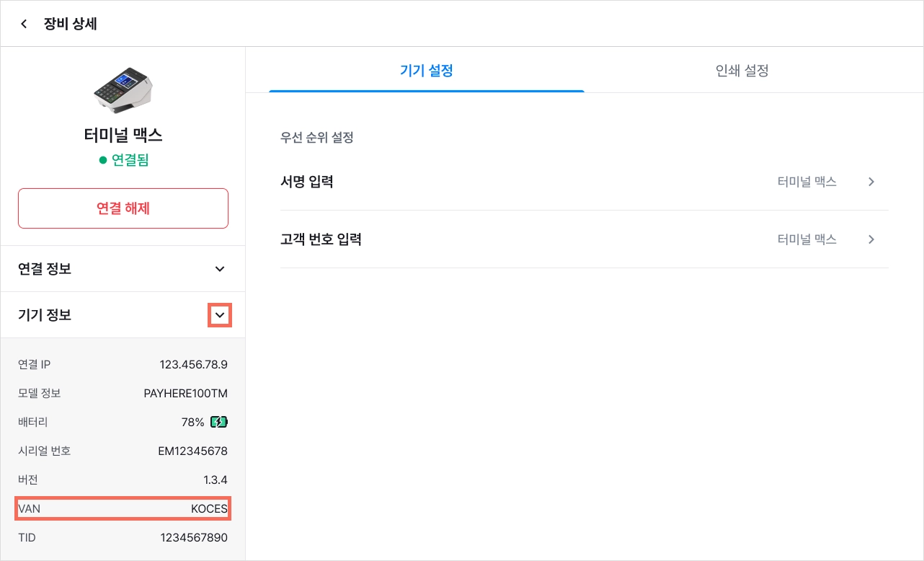
Task: Click the green 연결됨 status dot
Action: click(103, 160)
